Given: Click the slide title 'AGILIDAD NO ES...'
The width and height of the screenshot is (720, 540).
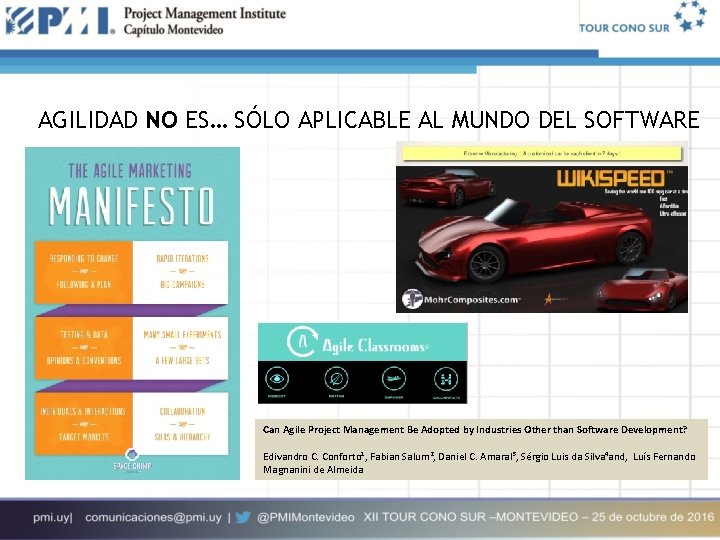Looking at the screenshot, I should tap(369, 120).
